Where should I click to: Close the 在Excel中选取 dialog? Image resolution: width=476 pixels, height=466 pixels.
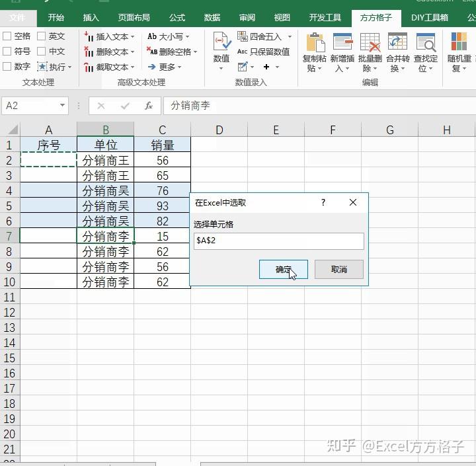tap(353, 202)
